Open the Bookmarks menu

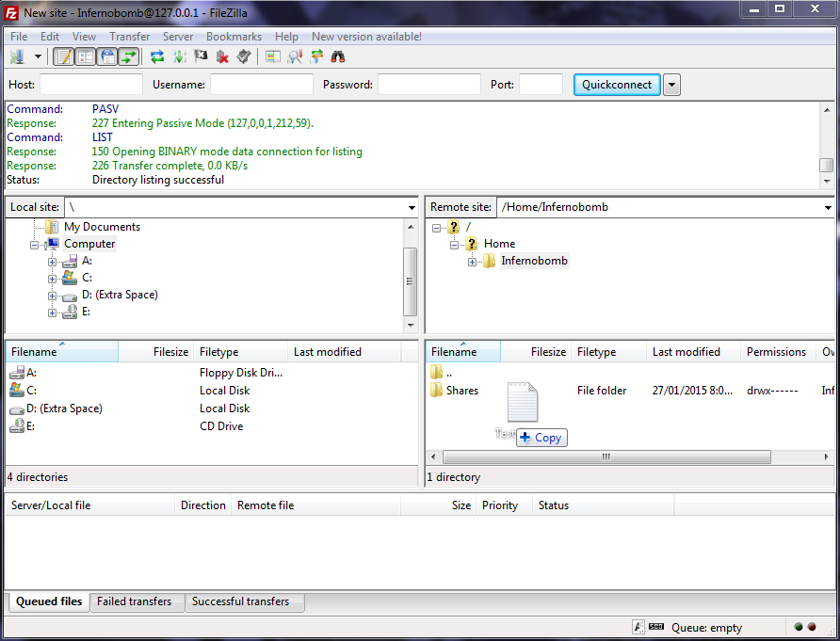pos(234,37)
